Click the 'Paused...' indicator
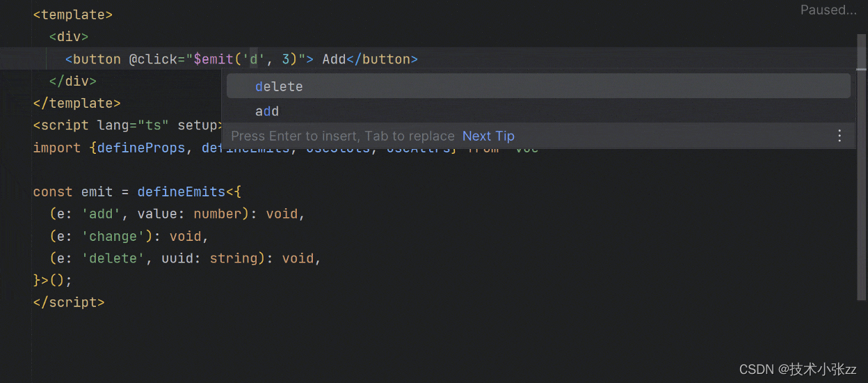This screenshot has height=383, width=868. tap(828, 10)
